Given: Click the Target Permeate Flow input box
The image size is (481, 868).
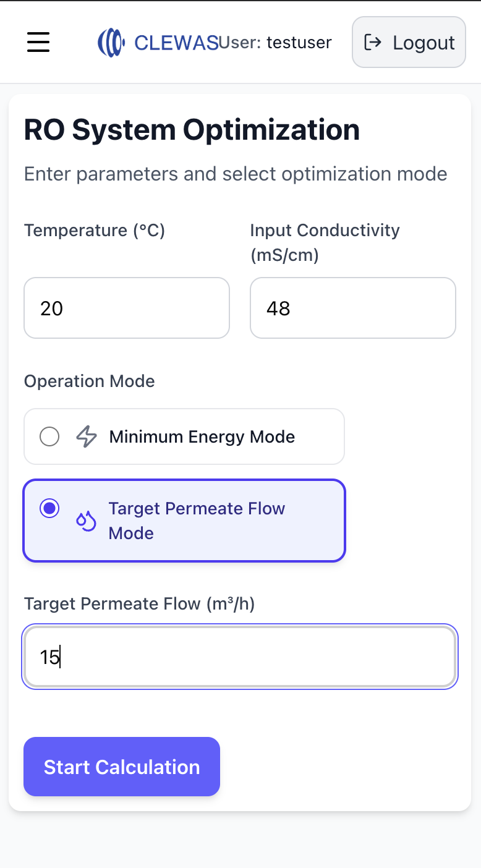Looking at the screenshot, I should pyautogui.click(x=240, y=657).
